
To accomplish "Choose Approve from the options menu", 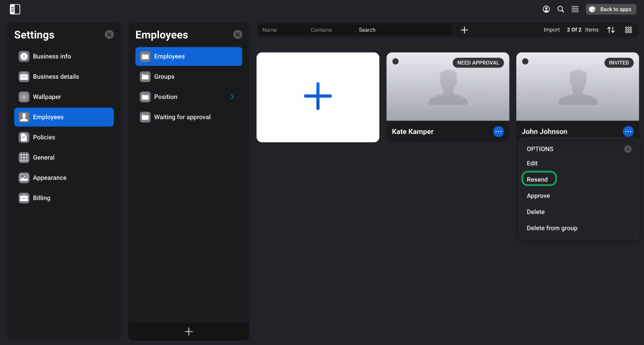I will [x=539, y=196].
